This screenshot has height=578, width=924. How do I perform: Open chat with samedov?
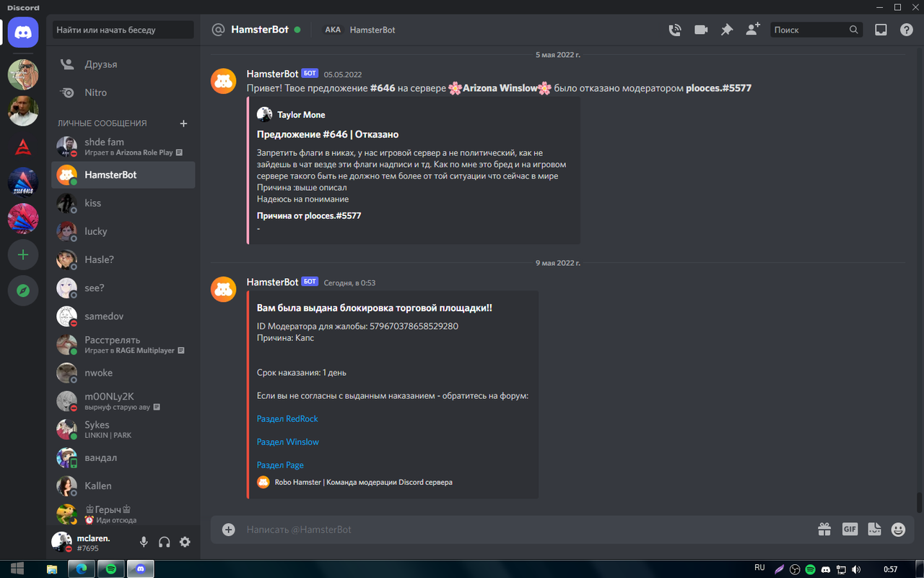pyautogui.click(x=123, y=316)
